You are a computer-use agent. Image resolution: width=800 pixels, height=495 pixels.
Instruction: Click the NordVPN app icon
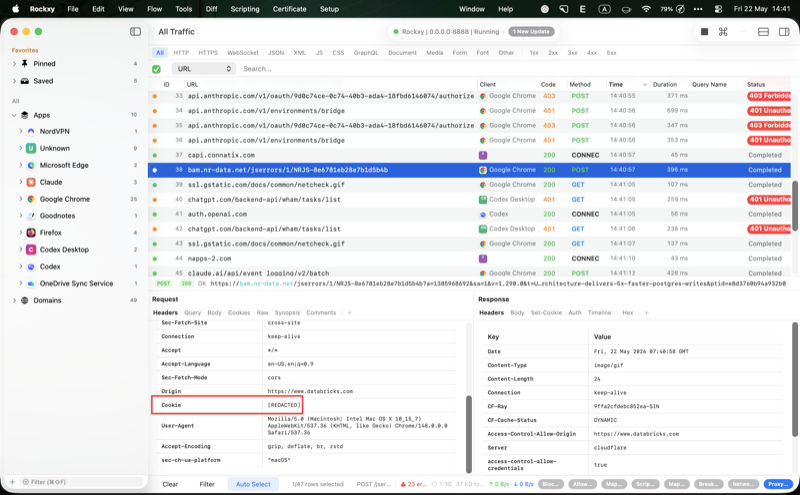pyautogui.click(x=31, y=131)
